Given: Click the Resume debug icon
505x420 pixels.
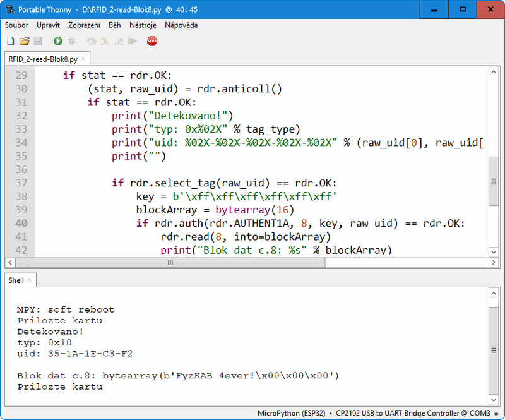Looking at the screenshot, I should coord(132,41).
